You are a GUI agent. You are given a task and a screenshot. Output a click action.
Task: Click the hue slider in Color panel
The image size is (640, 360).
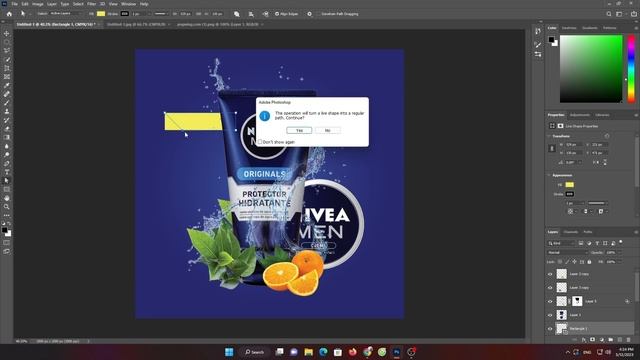tap(631, 69)
